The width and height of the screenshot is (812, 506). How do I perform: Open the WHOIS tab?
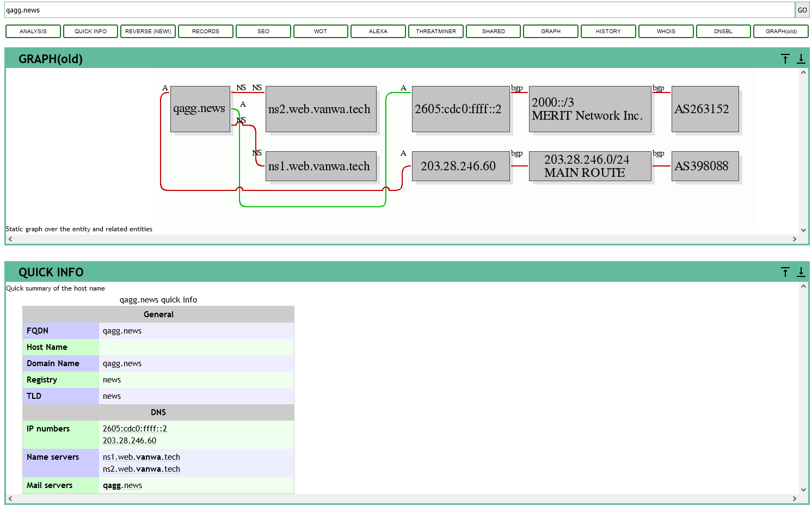666,31
